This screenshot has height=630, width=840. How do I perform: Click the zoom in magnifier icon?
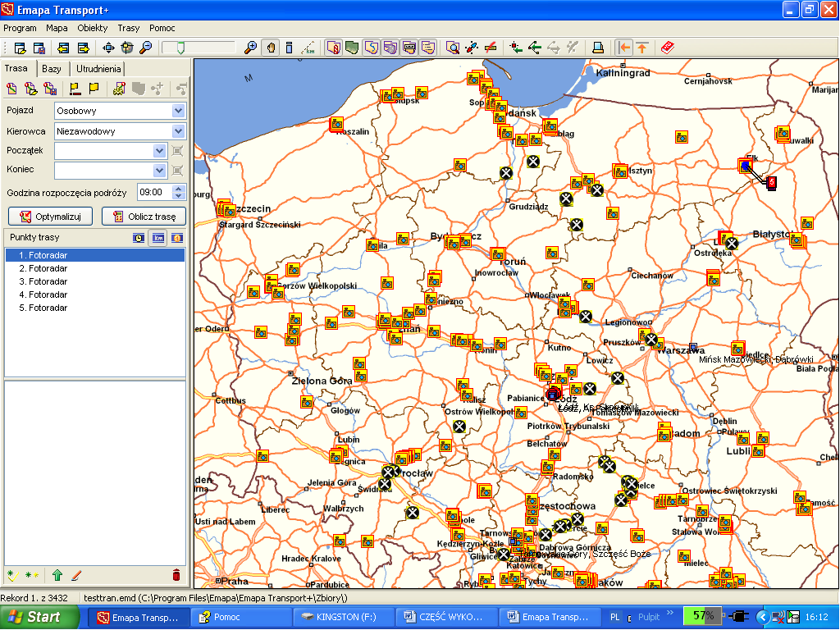coord(250,48)
